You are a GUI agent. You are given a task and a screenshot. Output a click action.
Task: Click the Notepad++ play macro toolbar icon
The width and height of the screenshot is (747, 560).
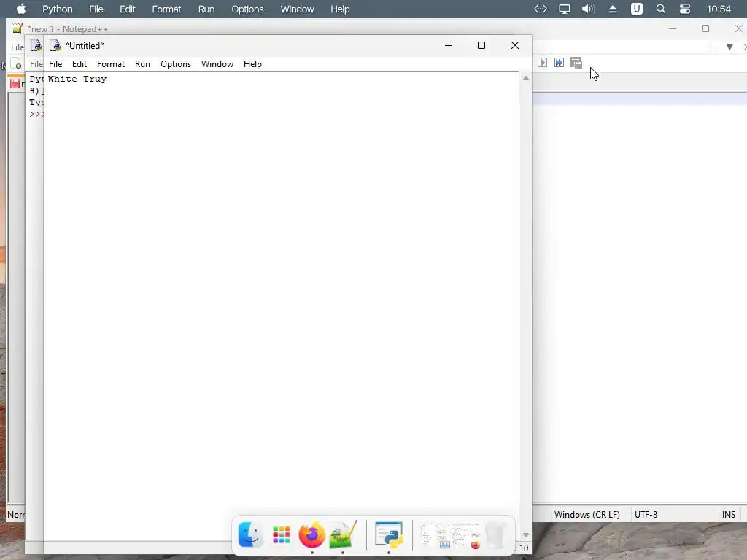coord(542,63)
